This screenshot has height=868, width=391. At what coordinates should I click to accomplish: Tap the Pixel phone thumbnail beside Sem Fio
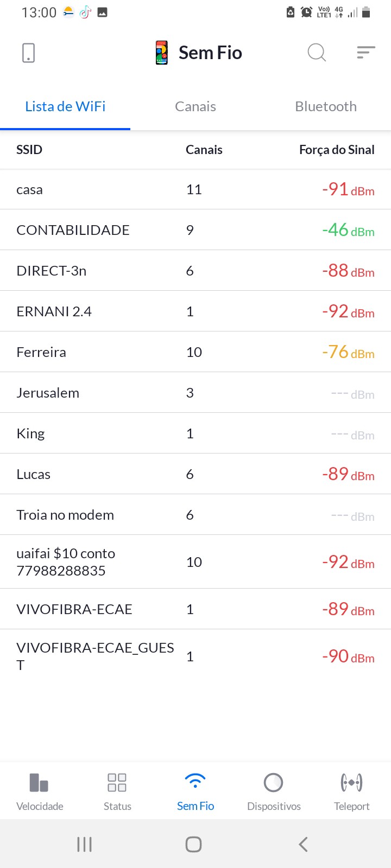[x=162, y=53]
